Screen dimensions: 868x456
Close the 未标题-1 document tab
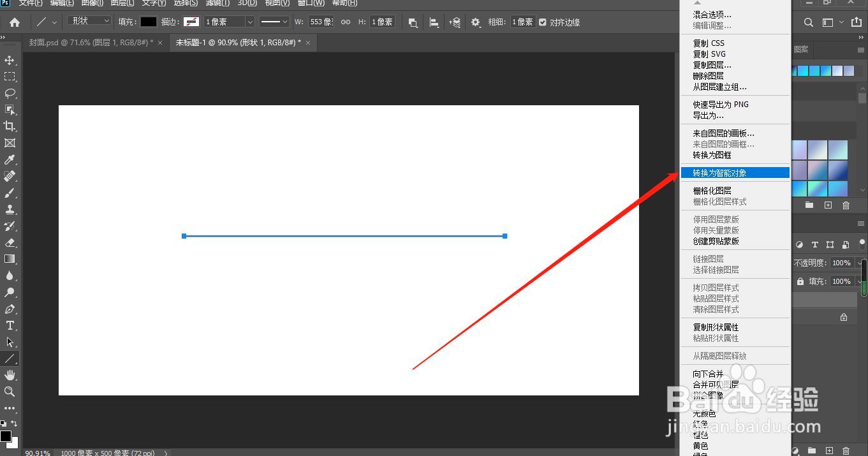click(x=309, y=43)
